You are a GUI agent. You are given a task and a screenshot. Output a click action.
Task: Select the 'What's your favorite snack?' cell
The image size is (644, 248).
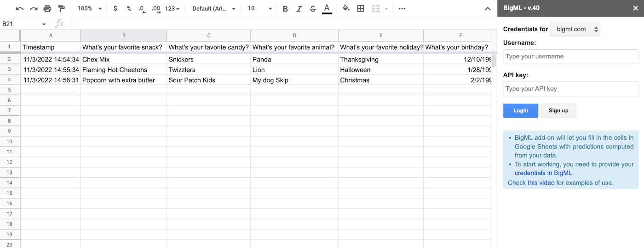coord(124,47)
